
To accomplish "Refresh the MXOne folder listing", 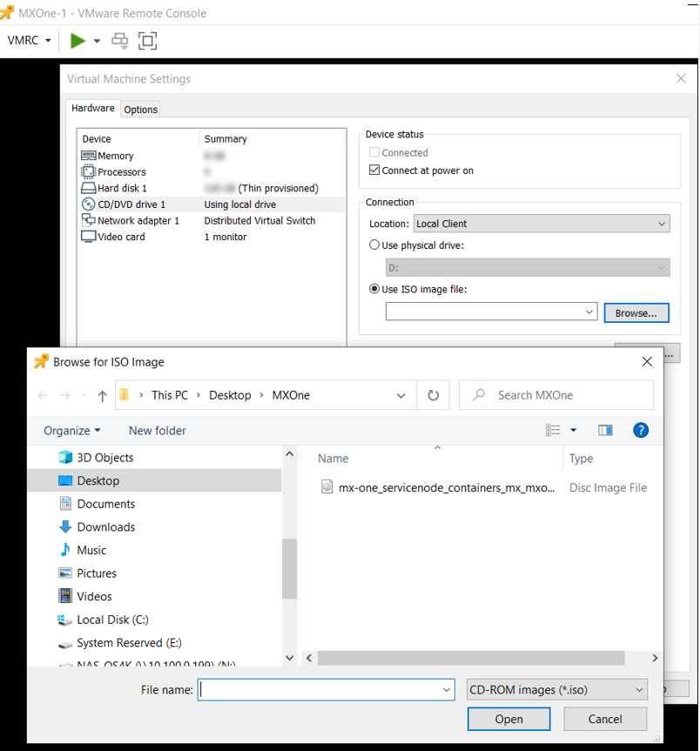I will [x=433, y=395].
